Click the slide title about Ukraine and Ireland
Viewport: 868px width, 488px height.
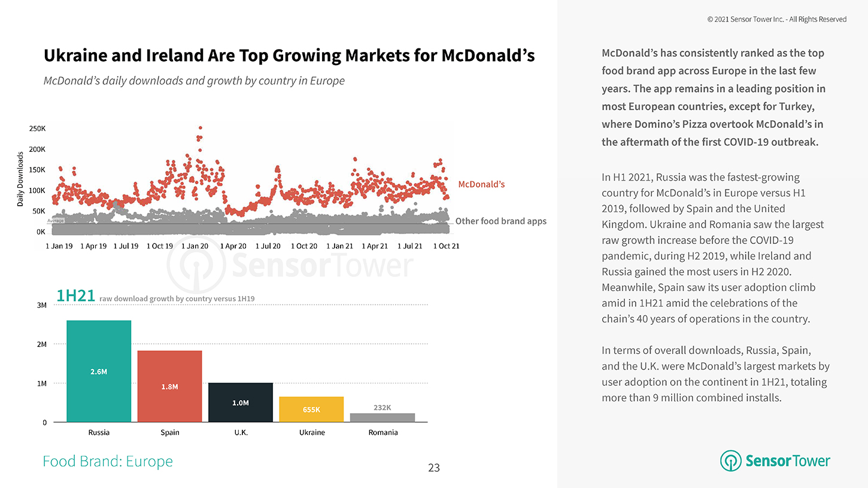click(289, 56)
